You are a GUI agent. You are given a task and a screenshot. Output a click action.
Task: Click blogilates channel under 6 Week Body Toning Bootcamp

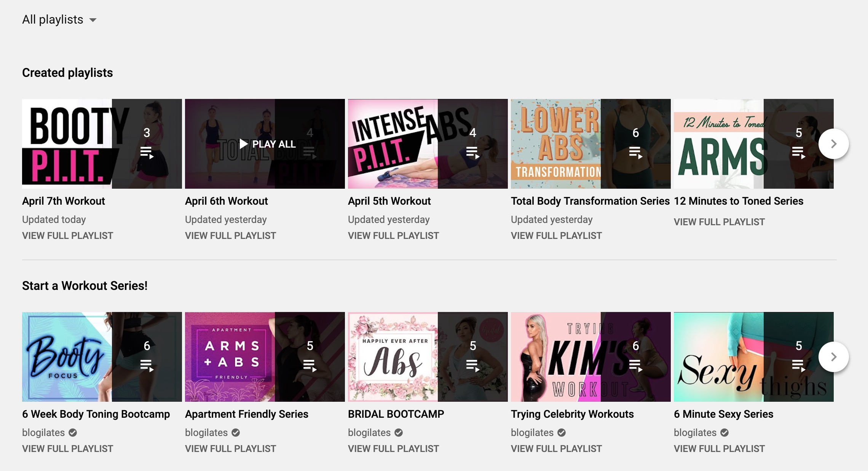point(43,433)
